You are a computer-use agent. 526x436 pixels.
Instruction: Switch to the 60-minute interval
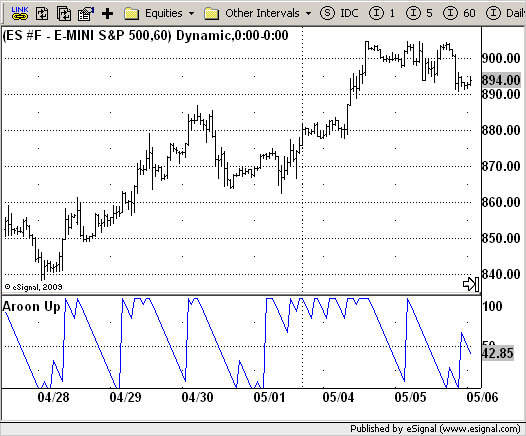(459, 13)
